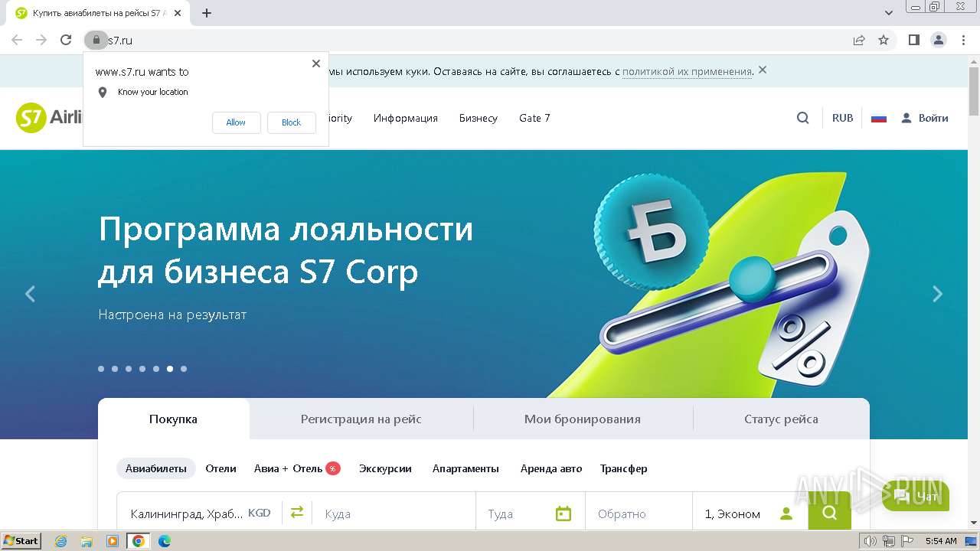
Task: Switch to Мои бронирования tab
Action: [583, 419]
